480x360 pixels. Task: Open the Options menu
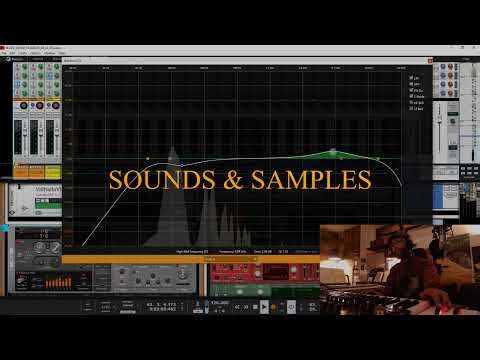click(36, 53)
